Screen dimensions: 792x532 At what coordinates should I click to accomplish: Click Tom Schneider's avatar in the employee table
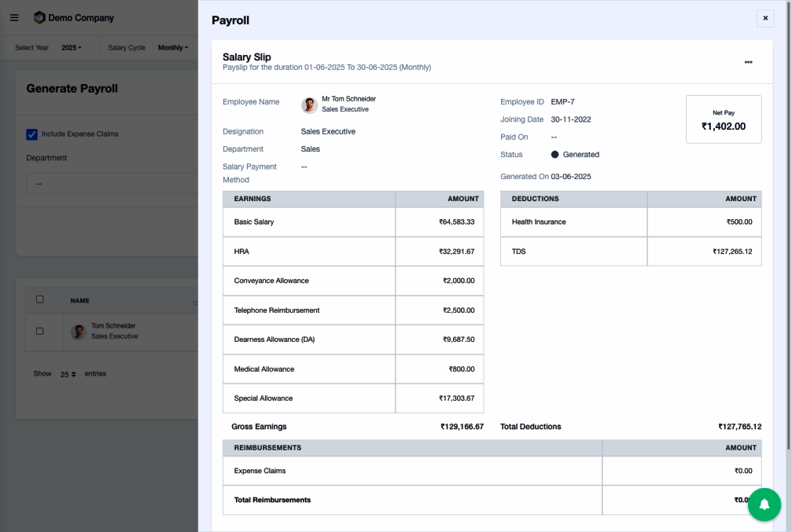point(78,332)
